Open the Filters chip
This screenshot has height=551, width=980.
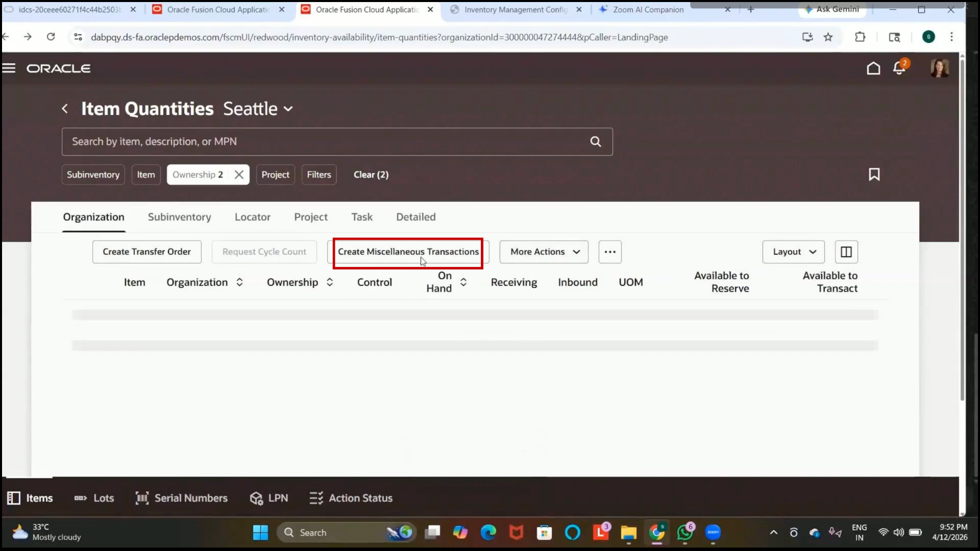point(319,174)
